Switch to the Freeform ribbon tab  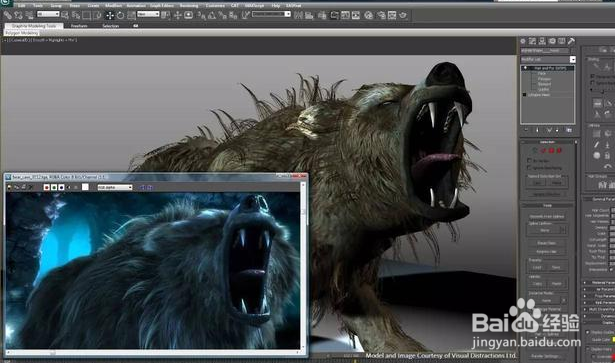pyautogui.click(x=79, y=26)
